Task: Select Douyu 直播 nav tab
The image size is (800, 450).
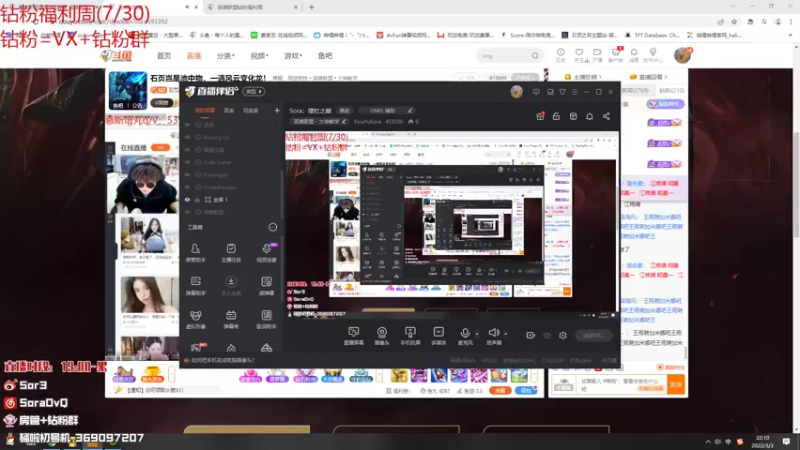Action: [193, 56]
